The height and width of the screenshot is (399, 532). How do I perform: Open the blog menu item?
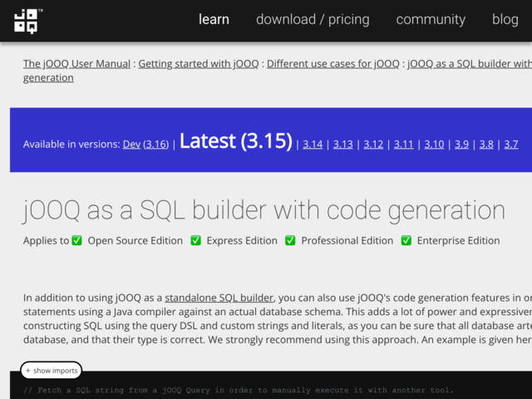tap(505, 19)
